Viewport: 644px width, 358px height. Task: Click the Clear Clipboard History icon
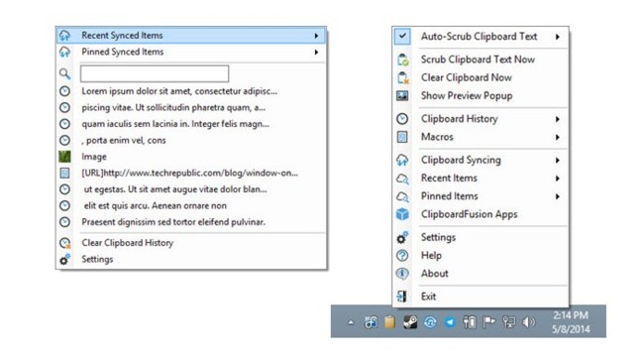[x=64, y=243]
